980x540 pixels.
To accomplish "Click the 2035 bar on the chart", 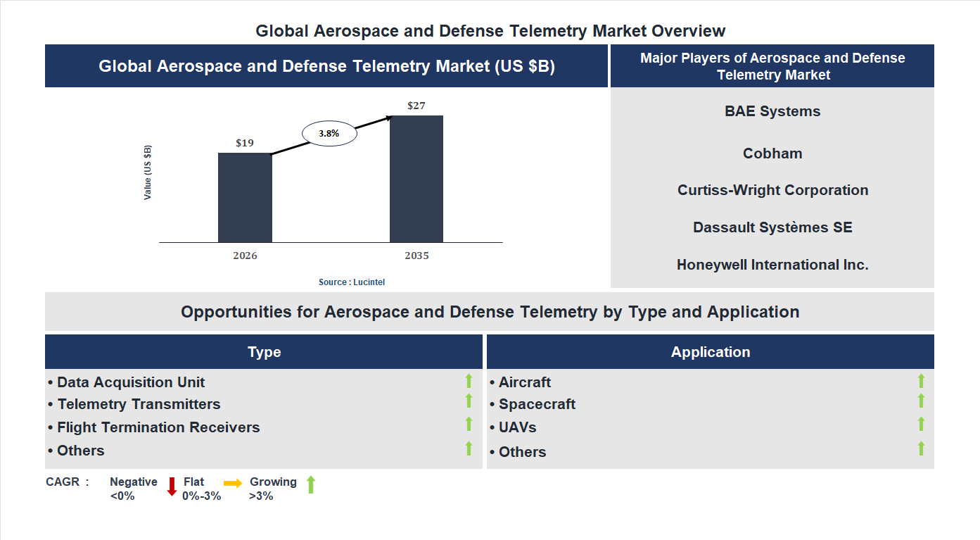I will pos(416,180).
